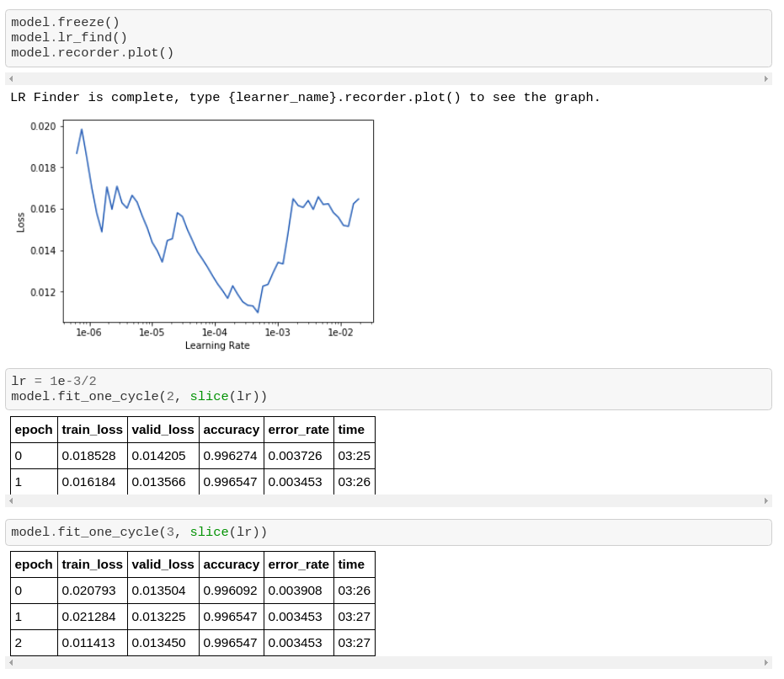Click the LR Finder completion message text
Screen dimensions: 784x679
click(305, 97)
